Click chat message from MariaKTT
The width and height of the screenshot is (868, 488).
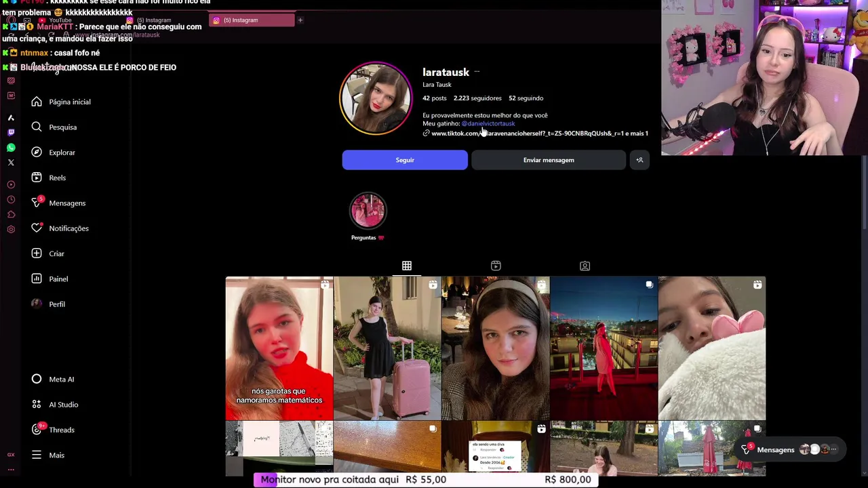coord(102,33)
